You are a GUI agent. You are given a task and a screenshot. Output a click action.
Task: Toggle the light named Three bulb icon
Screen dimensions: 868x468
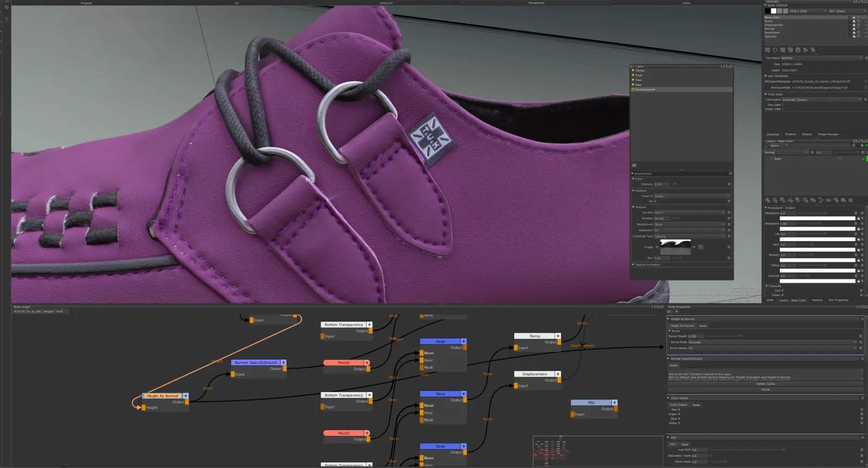[633, 70]
